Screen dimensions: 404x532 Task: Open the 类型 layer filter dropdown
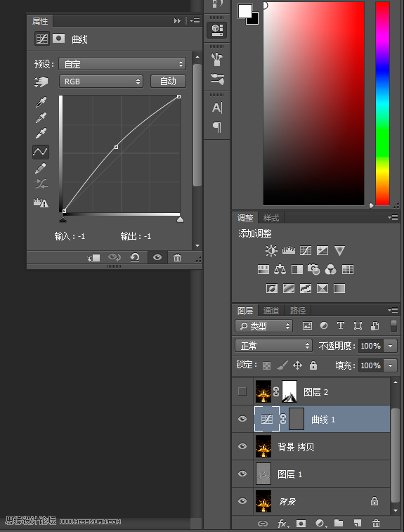263,326
